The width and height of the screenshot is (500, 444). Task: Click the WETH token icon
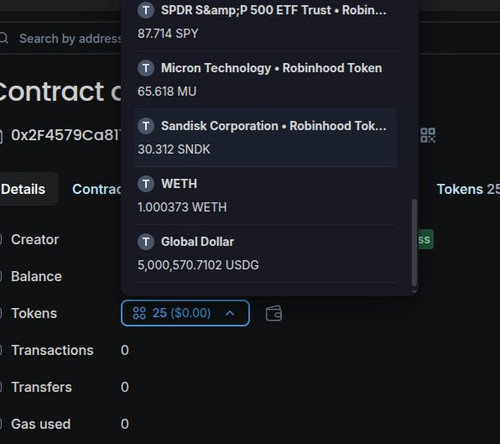click(x=146, y=184)
